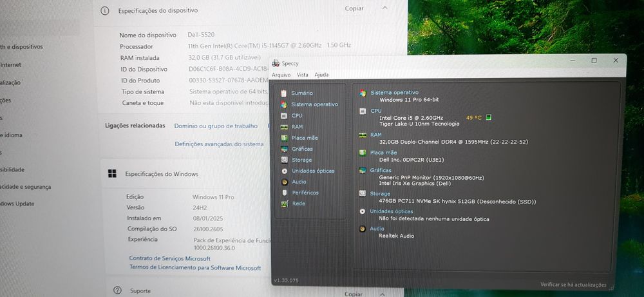Image resolution: width=644 pixels, height=297 pixels.
Task: Open the Sumário section in Speccy sidebar
Action: click(302, 93)
